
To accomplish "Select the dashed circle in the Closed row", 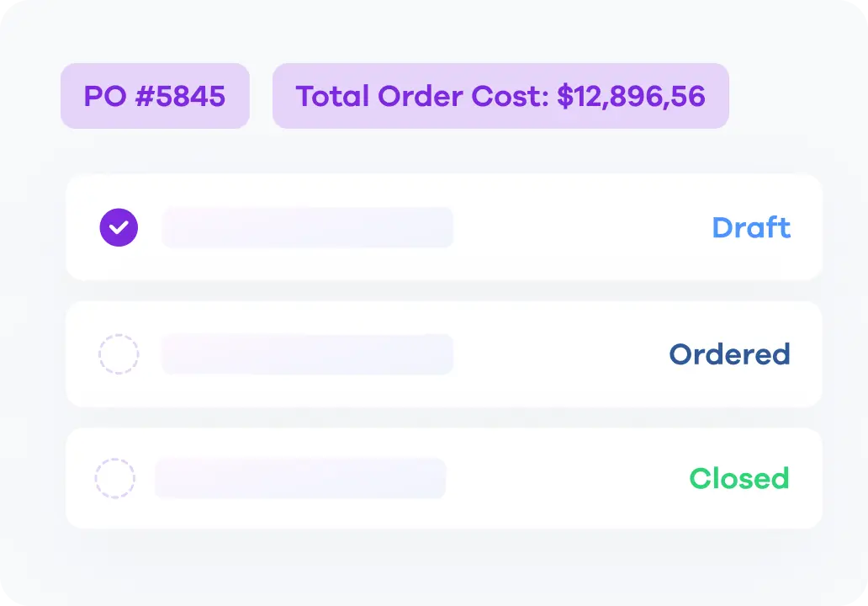I will pos(114,479).
